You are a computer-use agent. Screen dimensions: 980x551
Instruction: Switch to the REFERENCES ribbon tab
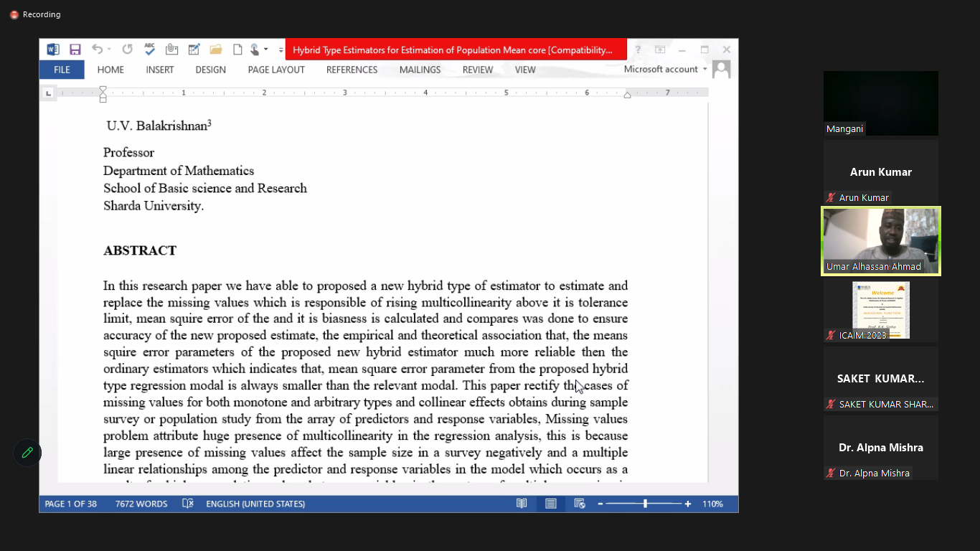tap(352, 70)
